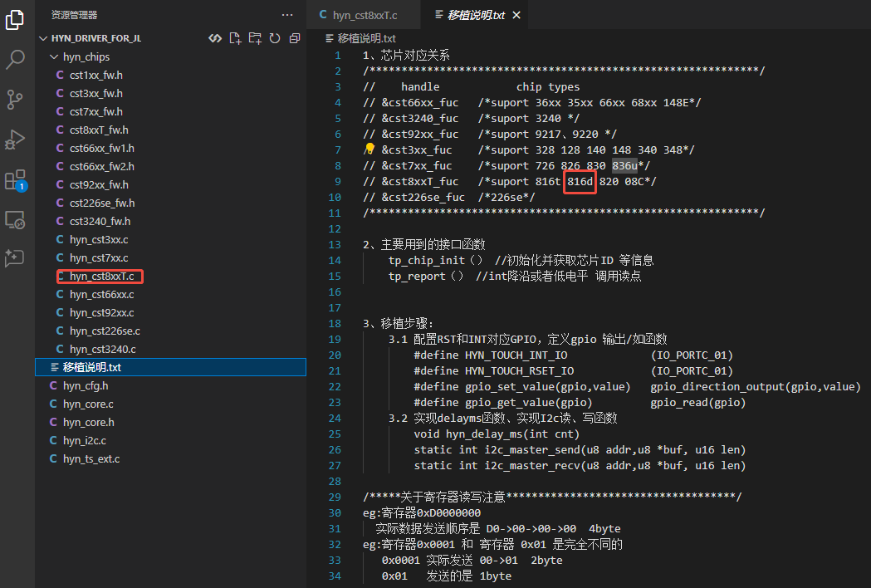Open the Remote Explorer view

(15, 220)
